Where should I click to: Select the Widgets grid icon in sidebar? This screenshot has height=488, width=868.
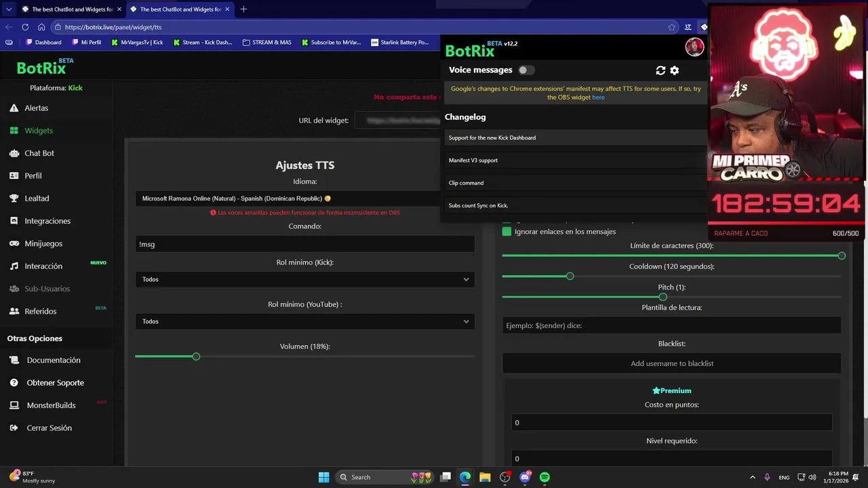[x=14, y=130]
